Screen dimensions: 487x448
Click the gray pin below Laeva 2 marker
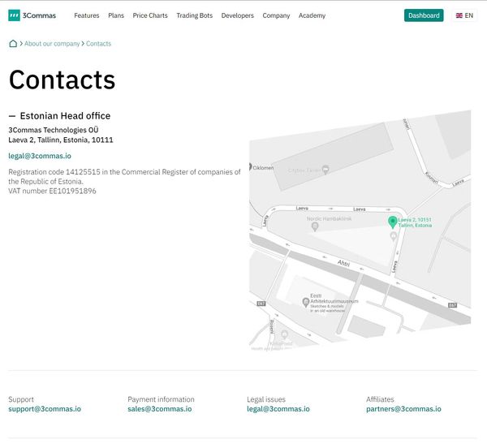point(394,236)
